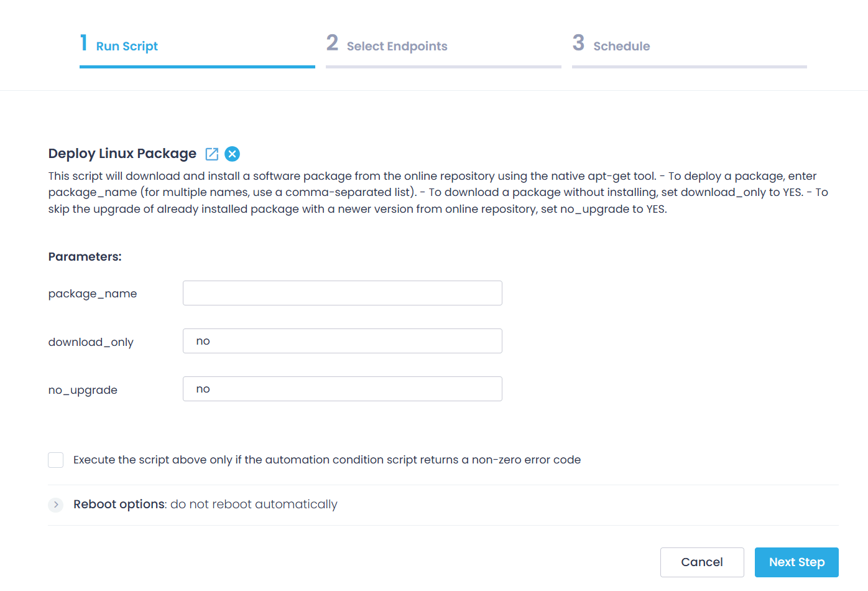868x591 pixels.
Task: Click the step 3 number indicator
Action: pyautogui.click(x=578, y=43)
